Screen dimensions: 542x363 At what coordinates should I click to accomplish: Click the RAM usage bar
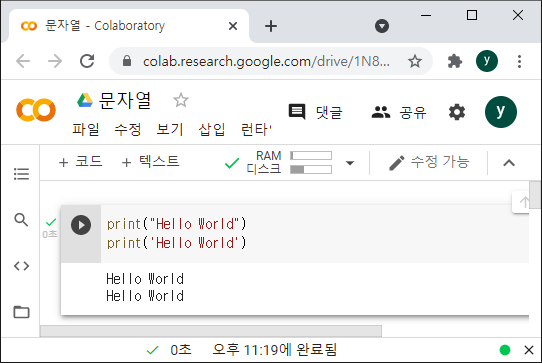[x=311, y=156]
